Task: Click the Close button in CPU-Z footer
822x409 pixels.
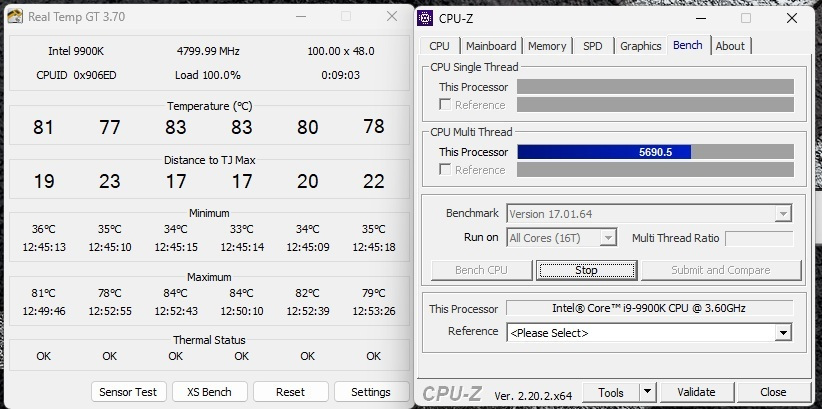Action: 773,392
